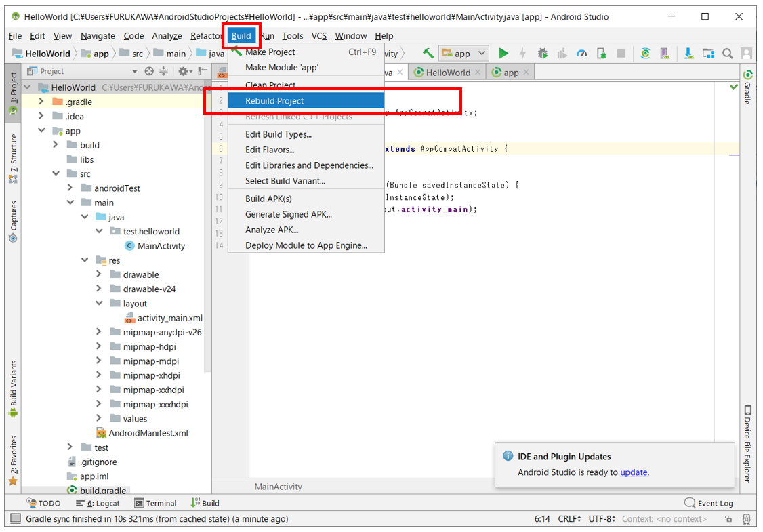763x532 pixels.
Task: Expand the values folder
Action: [99, 418]
